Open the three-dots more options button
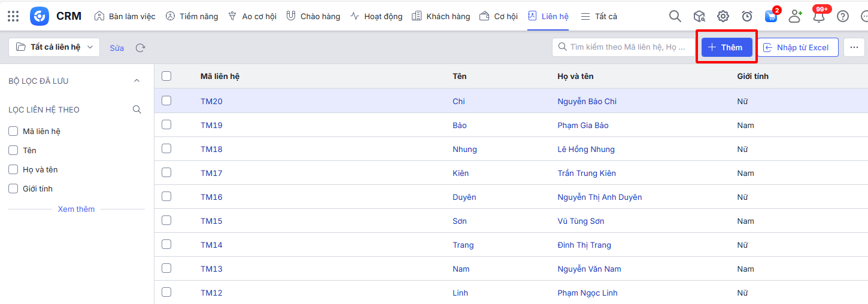This screenshot has width=868, height=304. point(854,47)
